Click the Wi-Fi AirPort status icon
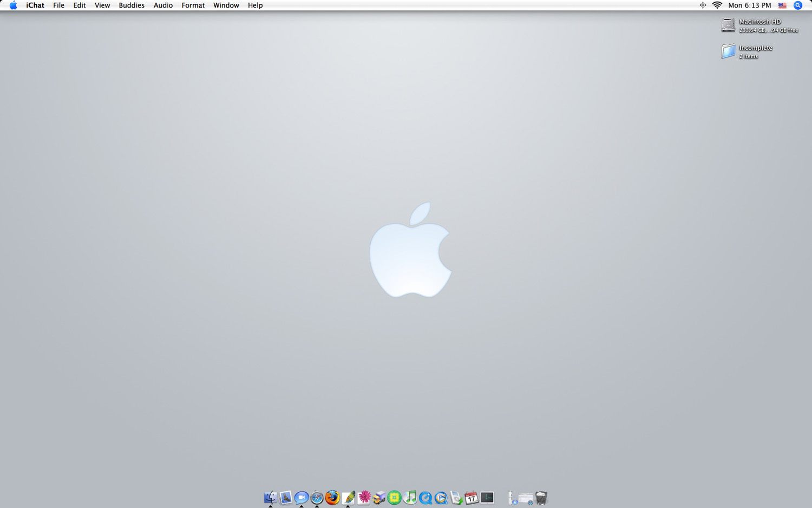812x508 pixels. point(717,5)
